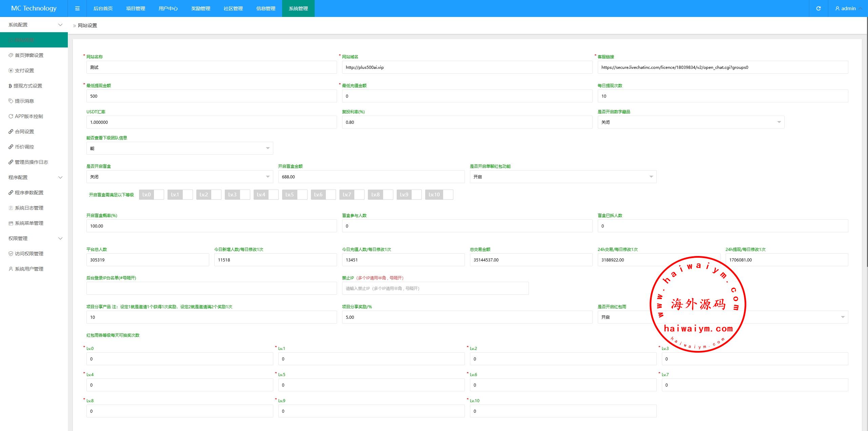Open the admin account menu
Screen dimensions: 868x431
848,8
